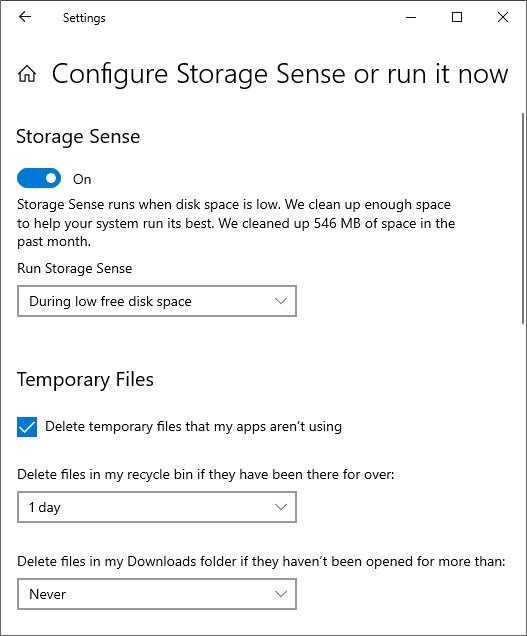
Task: Click the 'Storage Sense' section heading
Action: tap(78, 137)
